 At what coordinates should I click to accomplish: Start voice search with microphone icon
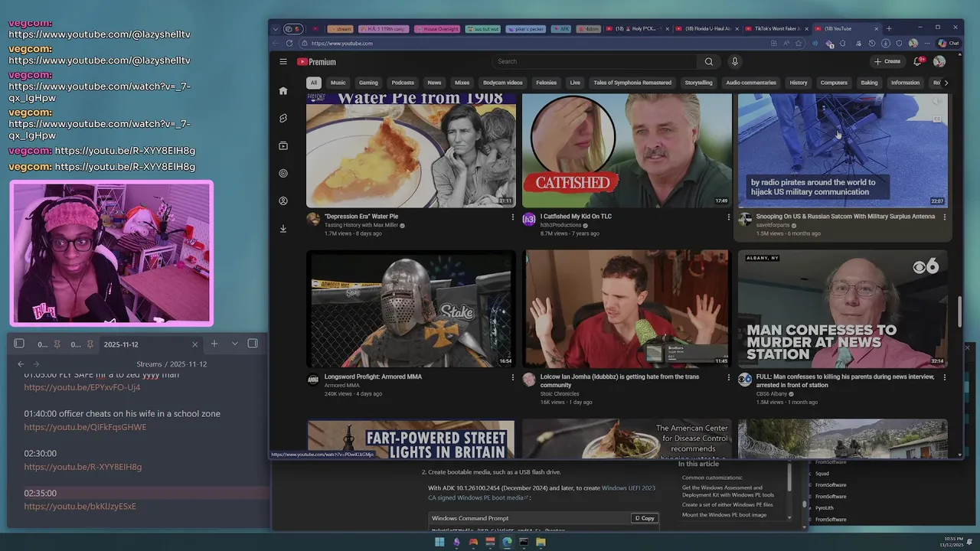tap(734, 62)
